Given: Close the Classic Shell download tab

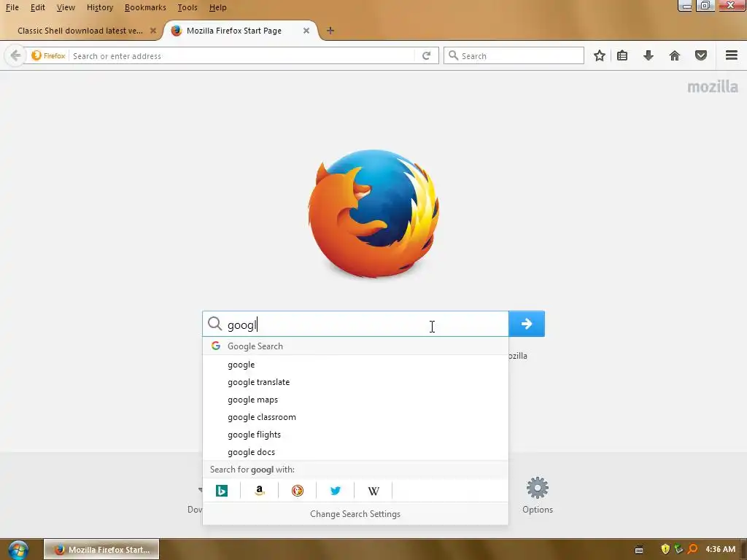Looking at the screenshot, I should (153, 31).
